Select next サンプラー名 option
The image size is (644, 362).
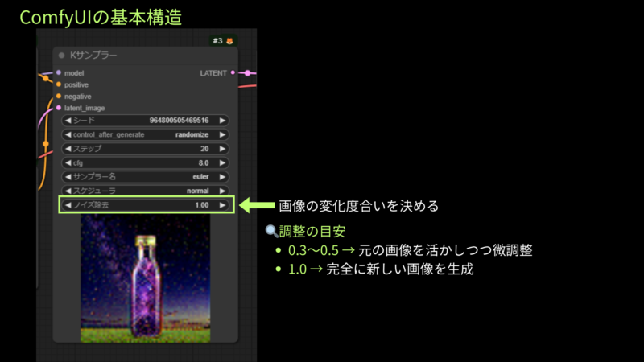point(222,177)
